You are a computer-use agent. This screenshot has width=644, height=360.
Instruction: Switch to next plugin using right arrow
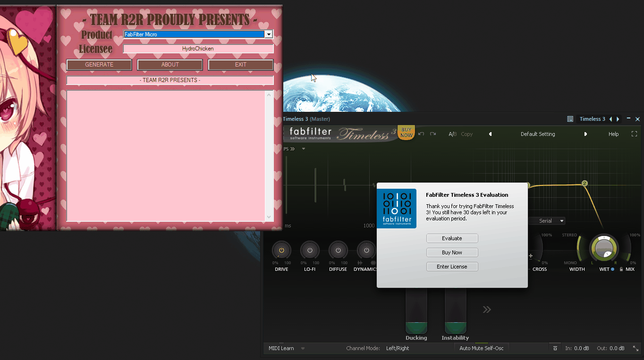(x=618, y=119)
